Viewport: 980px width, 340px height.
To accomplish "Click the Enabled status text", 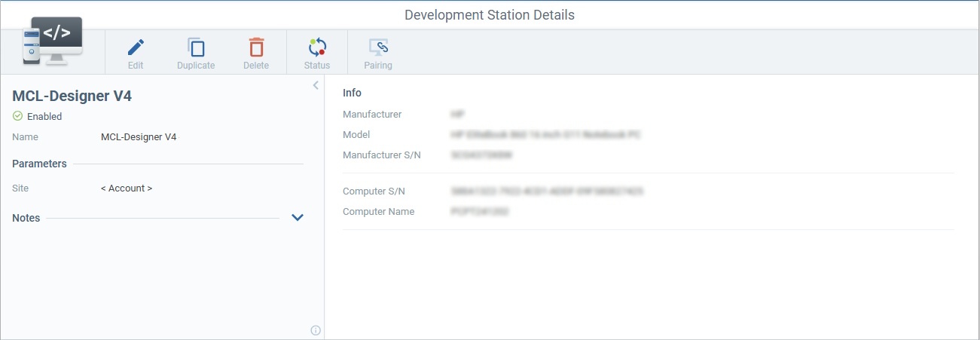I will tap(44, 117).
